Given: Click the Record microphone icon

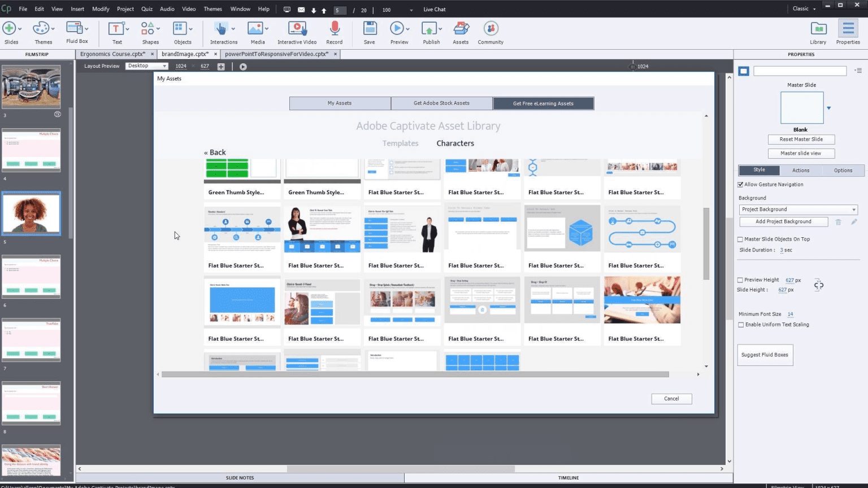Looking at the screenshot, I should 334,28.
